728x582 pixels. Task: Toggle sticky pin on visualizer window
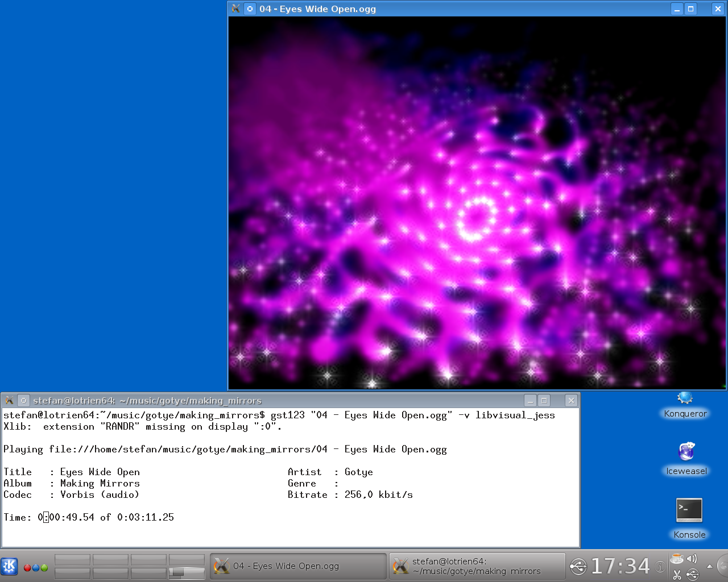tap(250, 9)
